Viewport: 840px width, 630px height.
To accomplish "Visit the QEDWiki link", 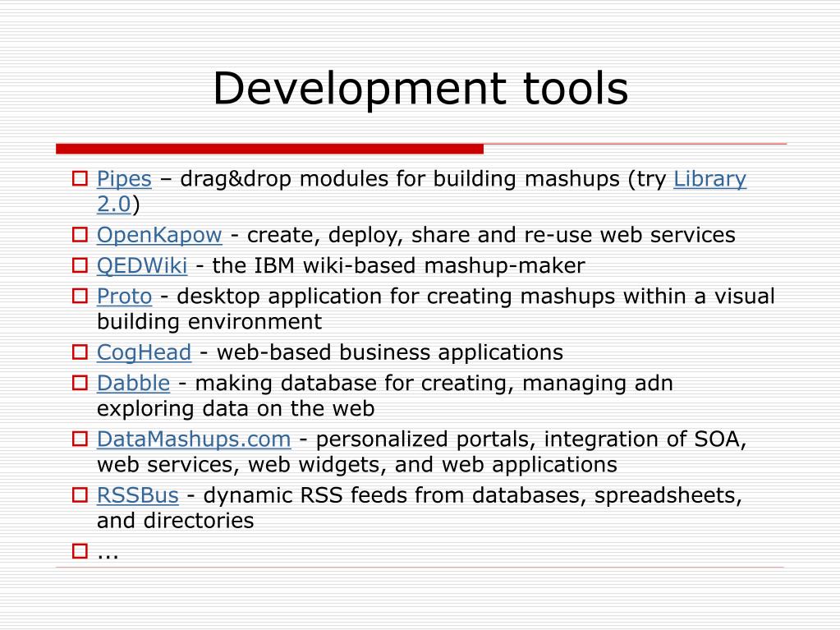I will click(142, 265).
